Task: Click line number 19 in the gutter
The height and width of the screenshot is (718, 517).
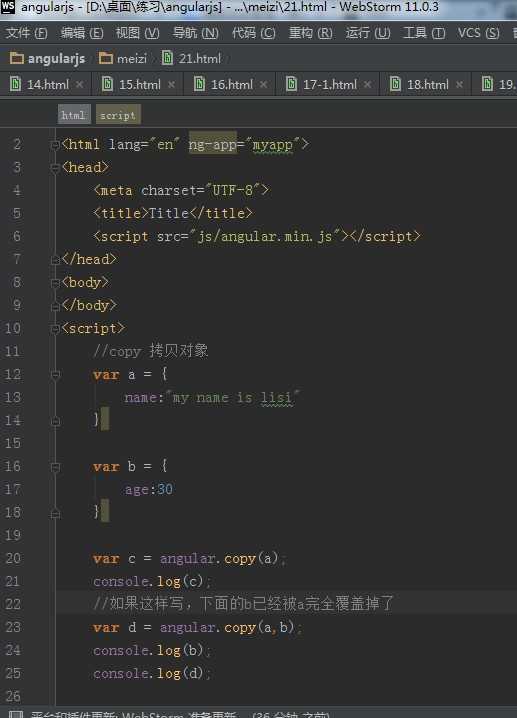Action: tap(13, 535)
